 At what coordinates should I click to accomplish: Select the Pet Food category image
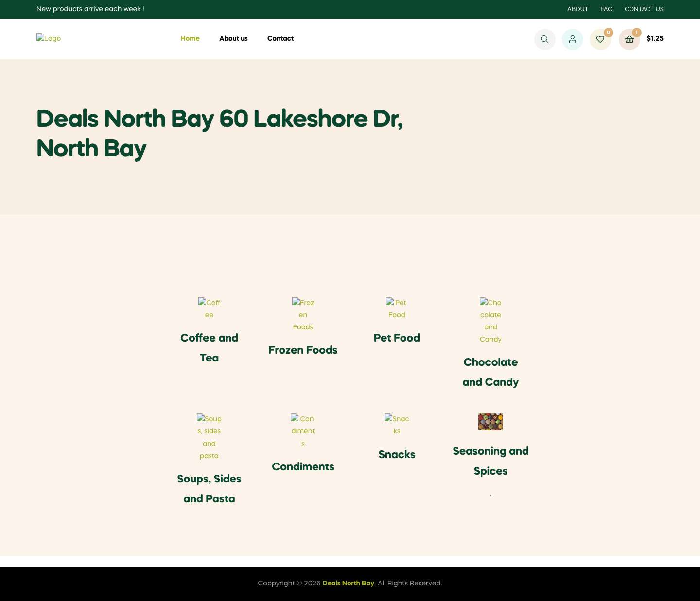coord(397,309)
